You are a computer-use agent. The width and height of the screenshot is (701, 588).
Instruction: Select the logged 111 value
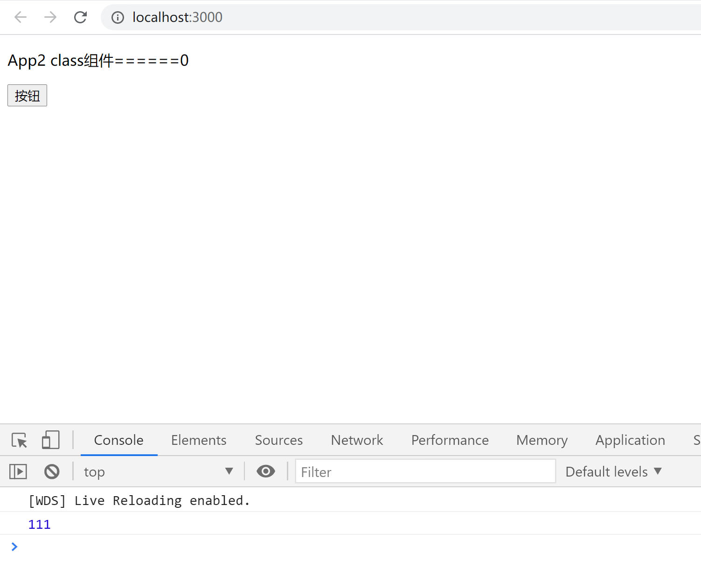[x=39, y=525]
